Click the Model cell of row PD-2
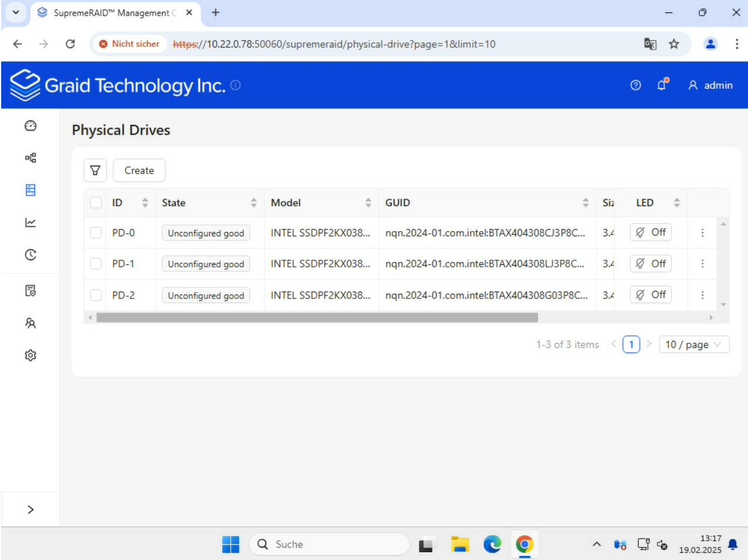The height and width of the screenshot is (560, 748). (x=321, y=295)
